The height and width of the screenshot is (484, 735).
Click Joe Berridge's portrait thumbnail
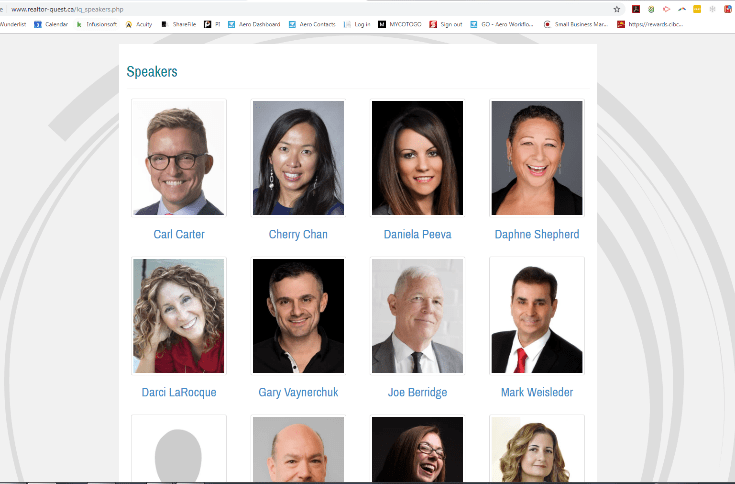point(417,316)
